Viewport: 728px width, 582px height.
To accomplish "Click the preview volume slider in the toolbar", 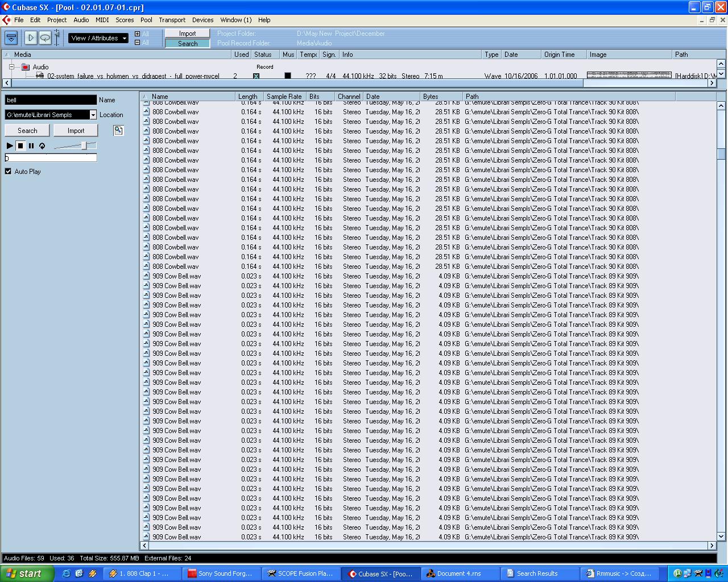I will [56, 38].
